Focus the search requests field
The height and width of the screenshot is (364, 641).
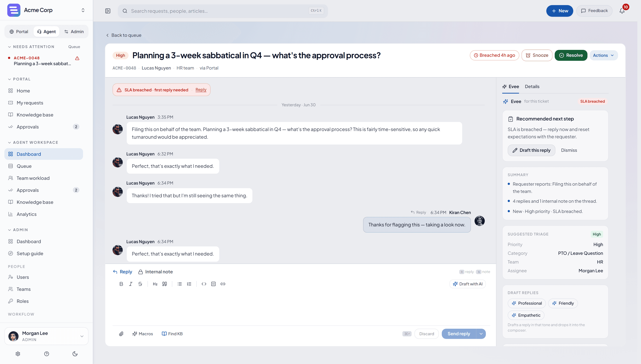click(x=223, y=11)
